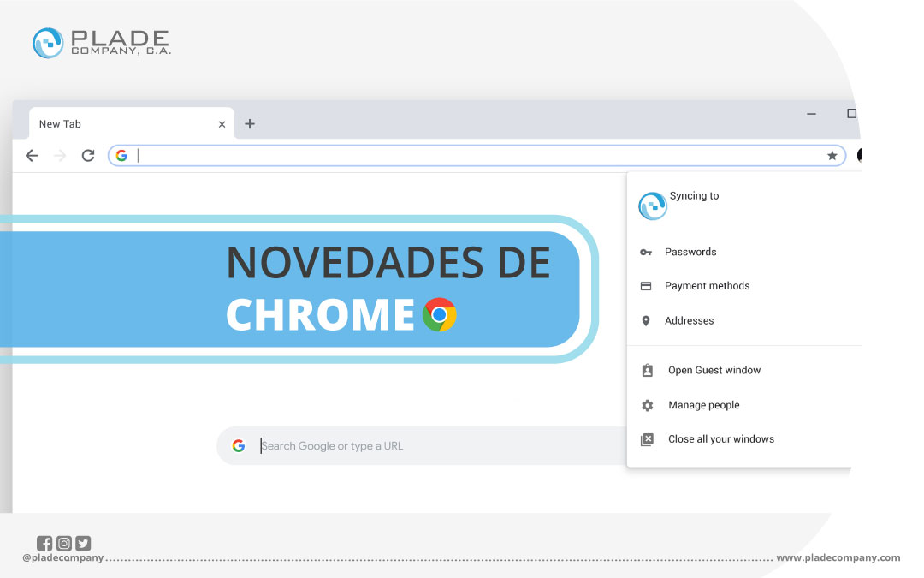924x578 pixels.
Task: Click the location pin icon beside Addresses
Action: (646, 321)
